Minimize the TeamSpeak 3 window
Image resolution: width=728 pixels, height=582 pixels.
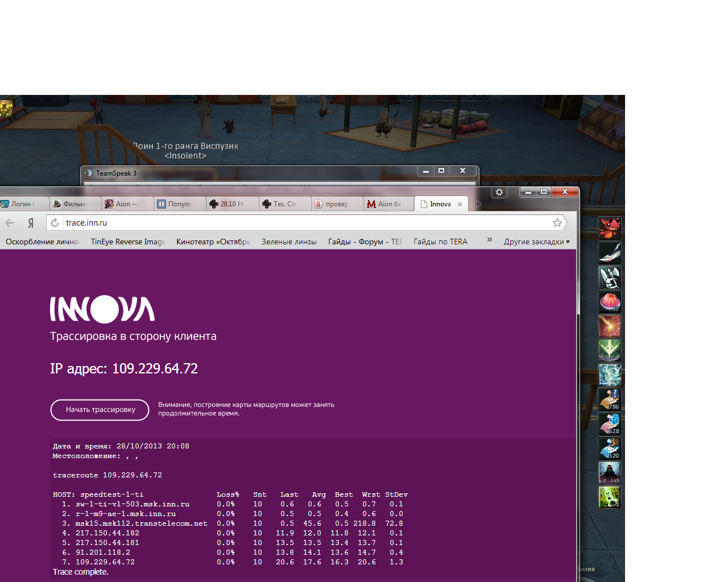(425, 171)
